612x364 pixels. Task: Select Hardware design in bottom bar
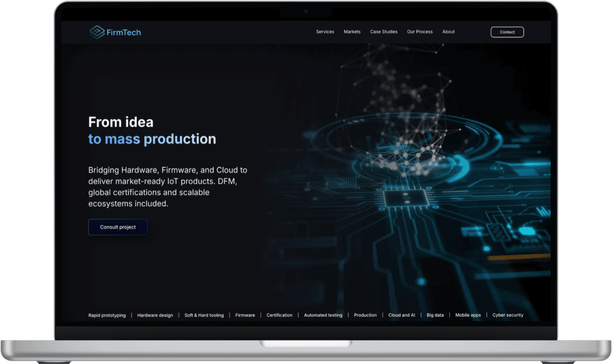point(155,315)
